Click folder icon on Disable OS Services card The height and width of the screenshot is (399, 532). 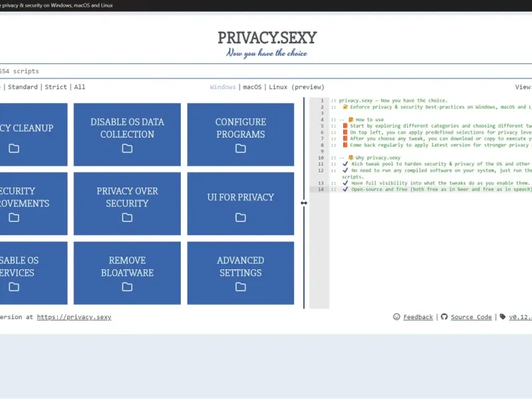tap(14, 287)
